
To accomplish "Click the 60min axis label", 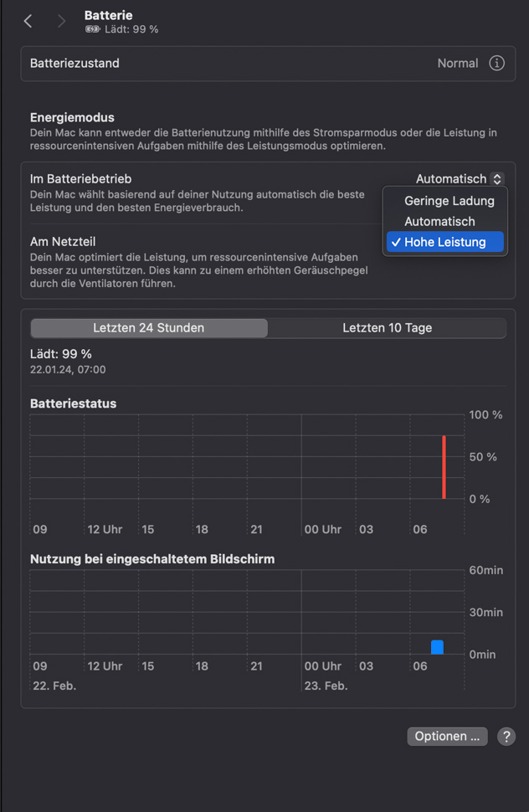I will tap(486, 570).
